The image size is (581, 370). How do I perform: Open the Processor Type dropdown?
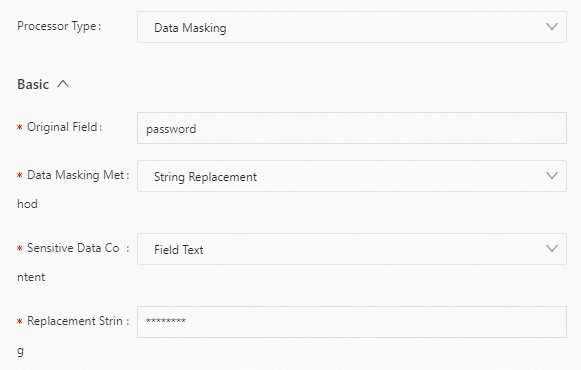[x=352, y=27]
